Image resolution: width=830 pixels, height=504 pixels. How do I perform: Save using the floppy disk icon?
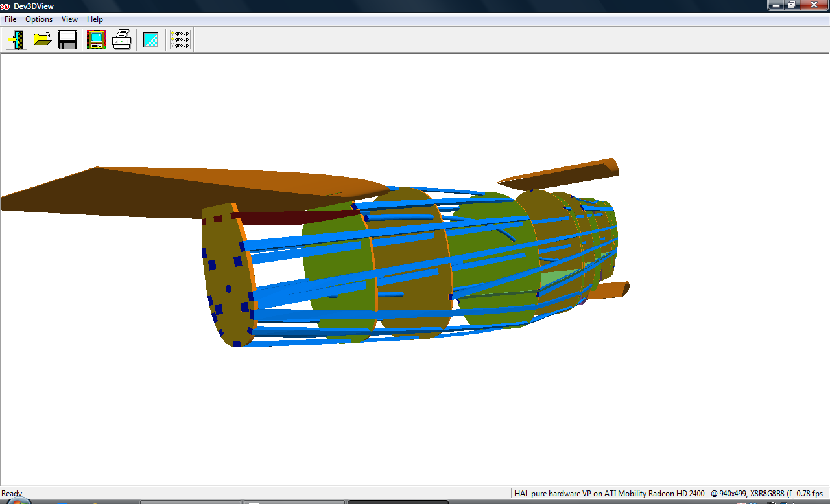click(x=67, y=40)
